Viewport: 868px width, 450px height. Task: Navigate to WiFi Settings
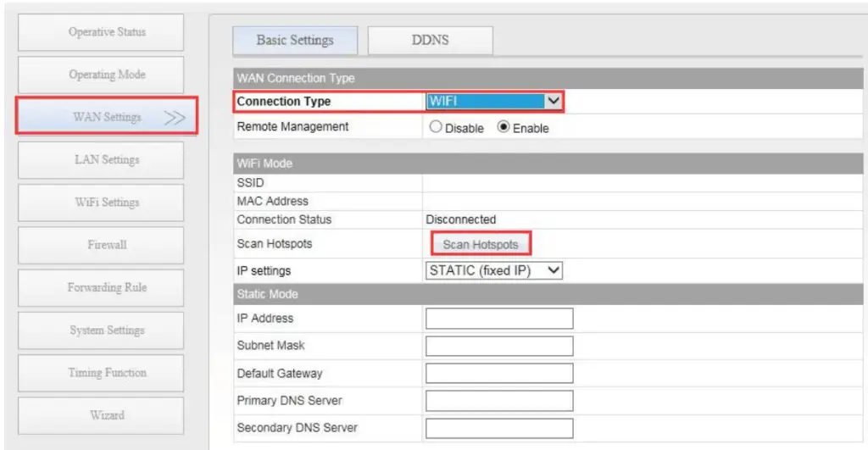107,203
